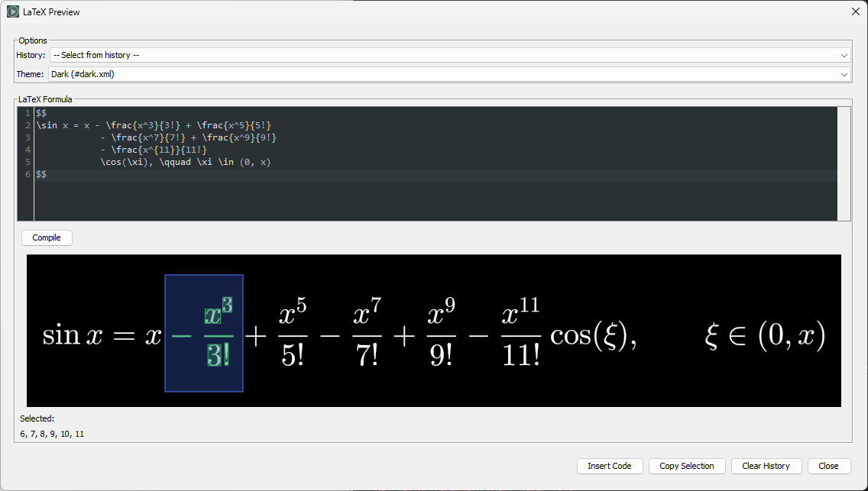868x491 pixels.
Task: Select the x⁷/7! fraction in preview
Action: [x=367, y=334]
